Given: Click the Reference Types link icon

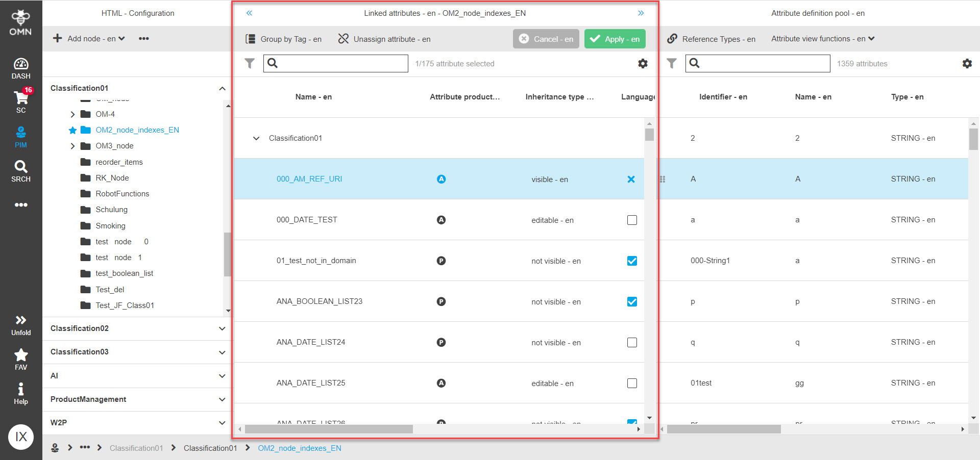Looking at the screenshot, I should 672,38.
